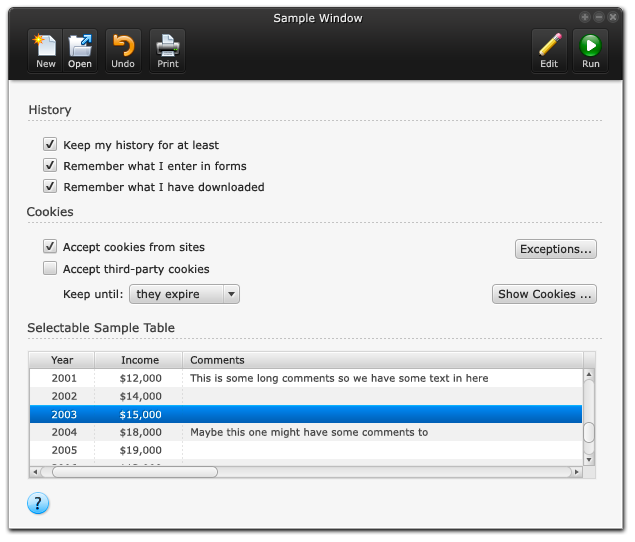The height and width of the screenshot is (542, 635).
Task: Open help with the question mark icon
Action: (38, 504)
